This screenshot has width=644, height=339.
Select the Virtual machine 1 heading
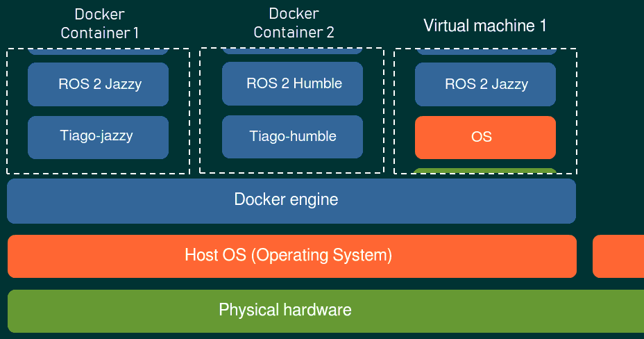(485, 26)
